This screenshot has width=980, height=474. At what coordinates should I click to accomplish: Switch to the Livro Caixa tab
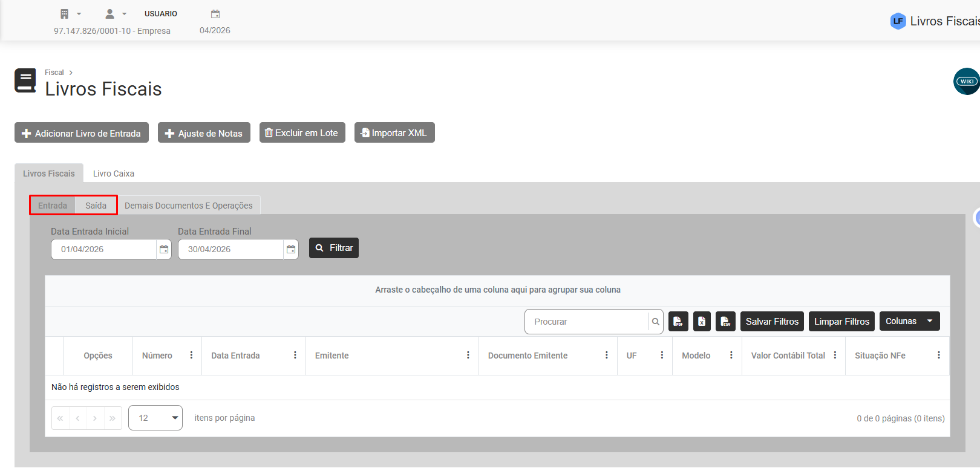click(x=114, y=174)
